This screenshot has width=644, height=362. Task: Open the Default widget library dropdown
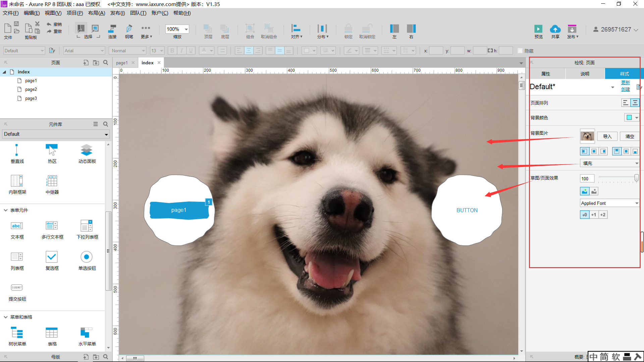click(x=56, y=134)
